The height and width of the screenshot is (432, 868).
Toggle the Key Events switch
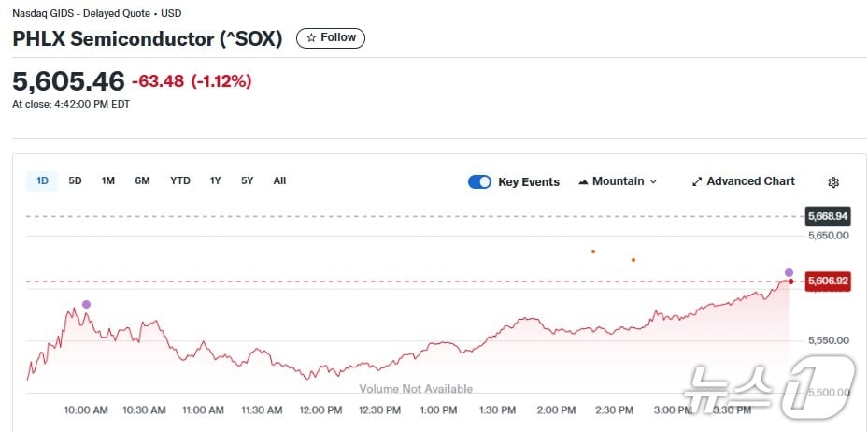[x=479, y=181]
